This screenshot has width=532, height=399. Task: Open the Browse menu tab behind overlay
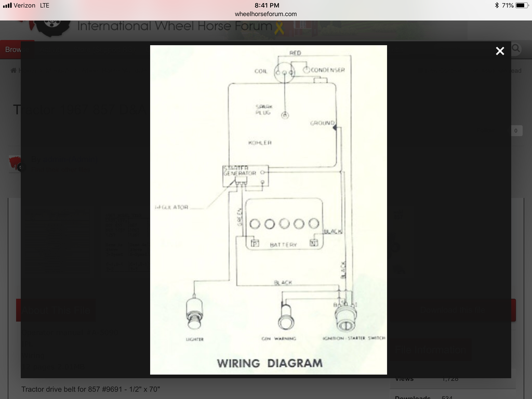13,49
